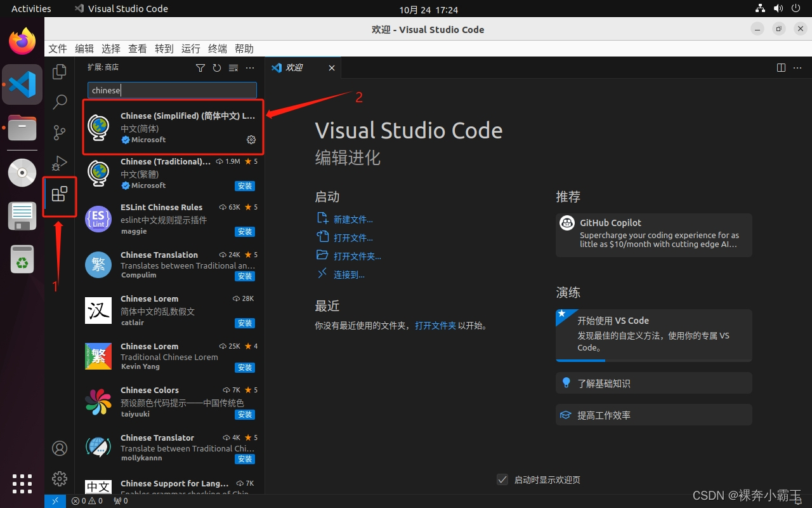Viewport: 812px width, 508px height.
Task: Refresh the extensions list
Action: click(x=216, y=67)
